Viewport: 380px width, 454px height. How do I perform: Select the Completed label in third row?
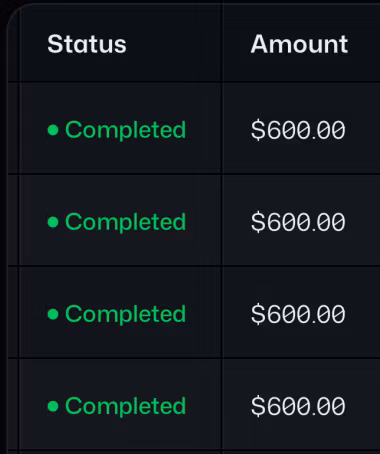tap(125, 314)
